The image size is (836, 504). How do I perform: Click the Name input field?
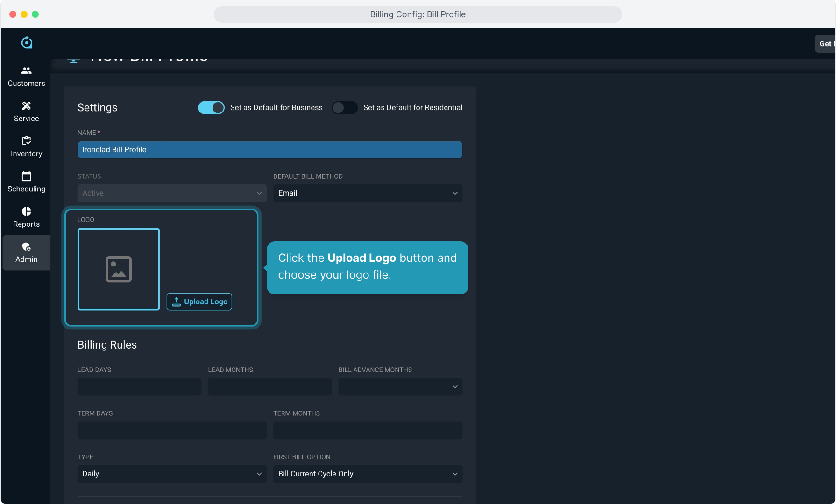click(x=269, y=150)
